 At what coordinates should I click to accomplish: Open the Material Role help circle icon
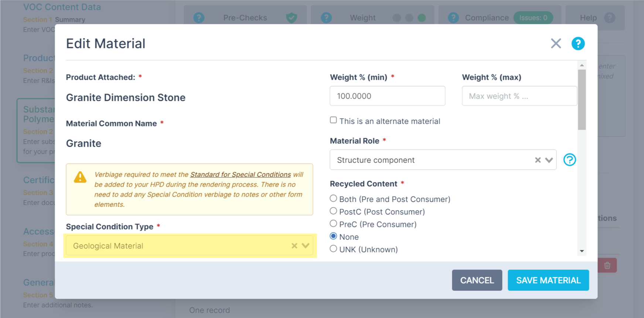pyautogui.click(x=569, y=160)
